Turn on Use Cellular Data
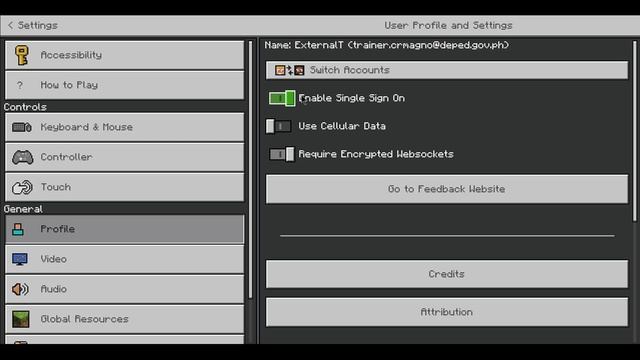 tap(278, 126)
